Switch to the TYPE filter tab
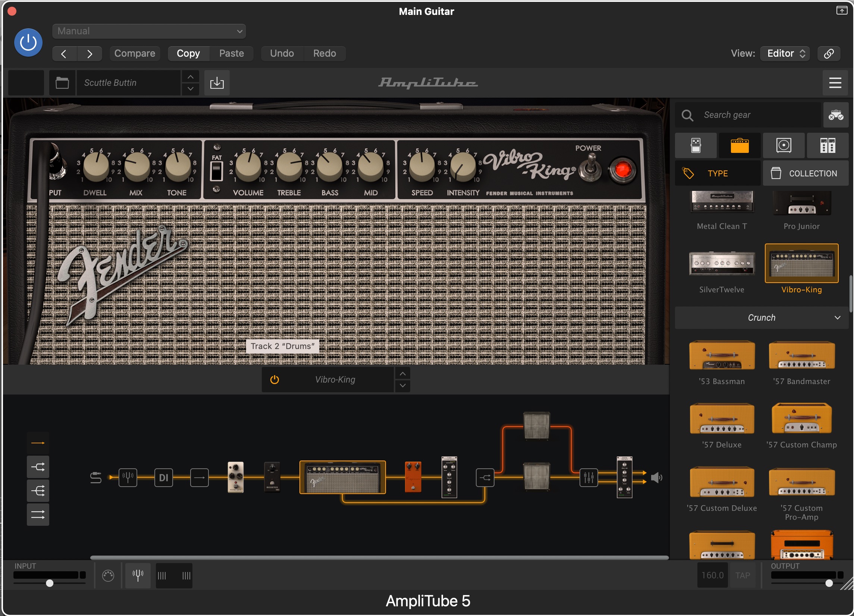The image size is (854, 616). 717,173
